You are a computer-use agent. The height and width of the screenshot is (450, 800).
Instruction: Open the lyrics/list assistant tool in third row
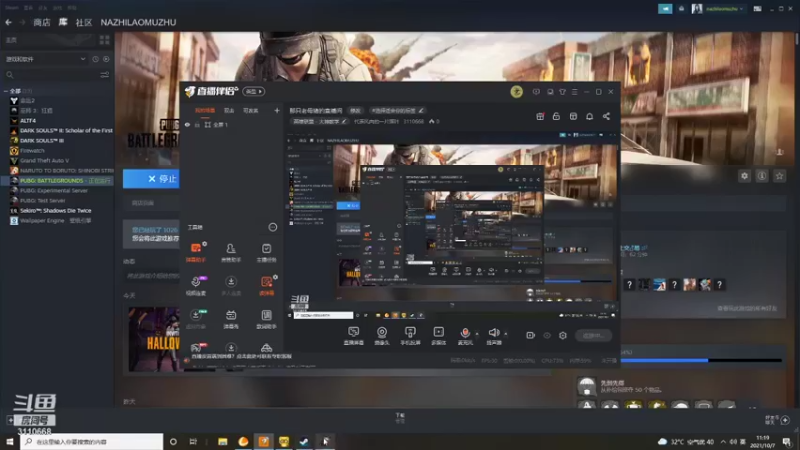pyautogui.click(x=266, y=319)
